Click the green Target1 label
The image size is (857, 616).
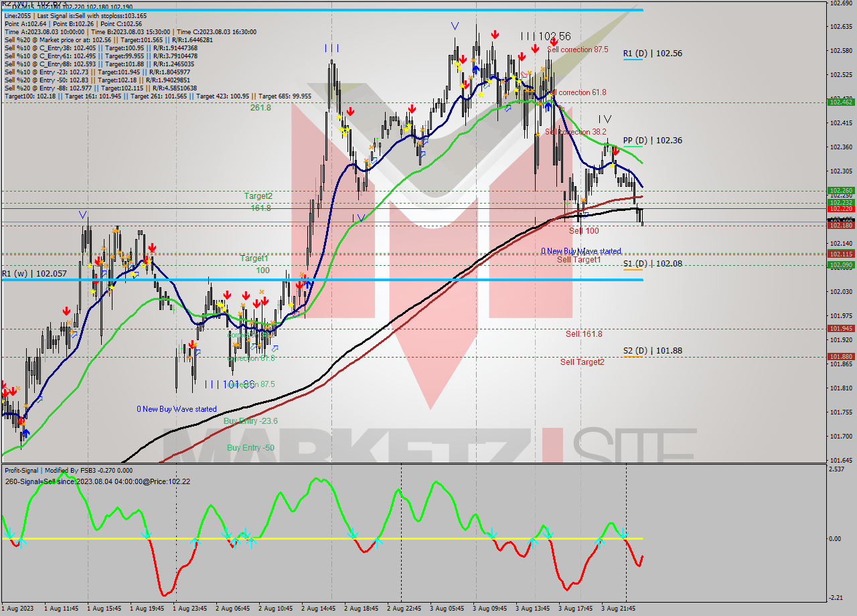(254, 258)
